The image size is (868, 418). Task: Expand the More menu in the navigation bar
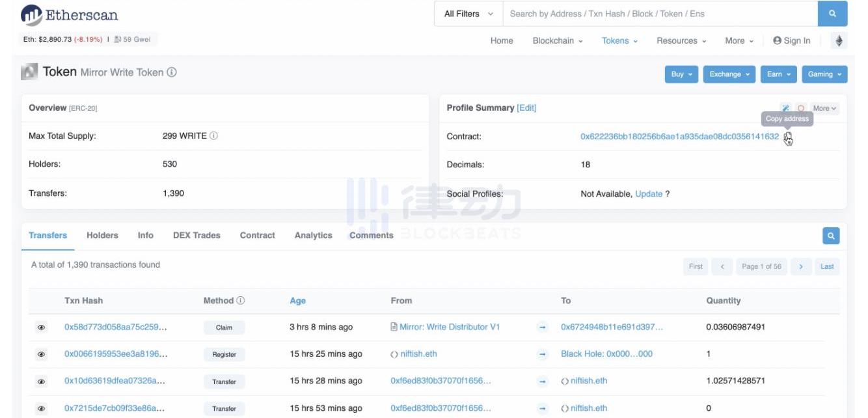(x=739, y=40)
